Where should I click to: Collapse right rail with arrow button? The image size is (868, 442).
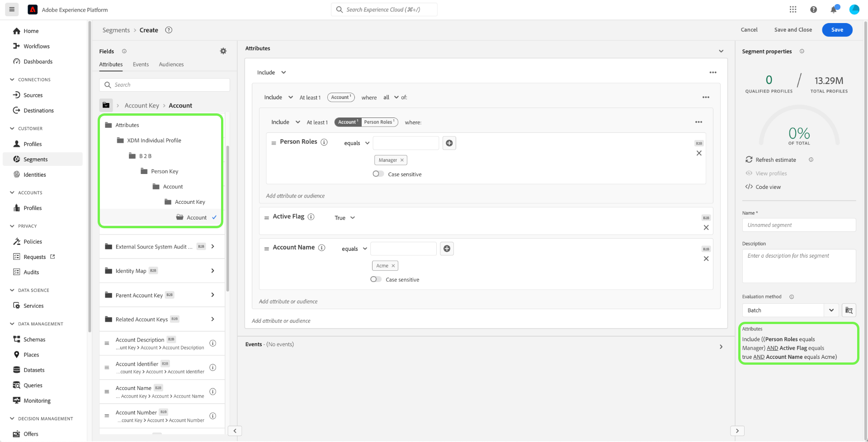coord(737,431)
